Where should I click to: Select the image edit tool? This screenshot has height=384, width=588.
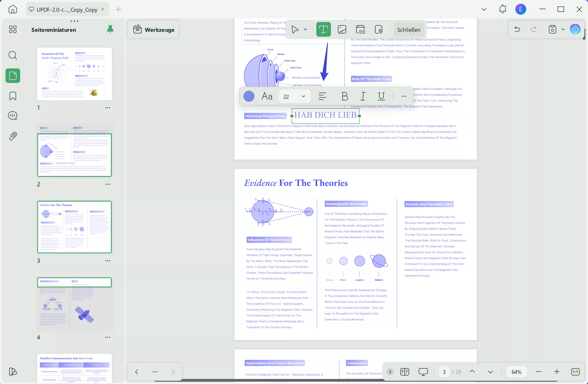coord(342,30)
